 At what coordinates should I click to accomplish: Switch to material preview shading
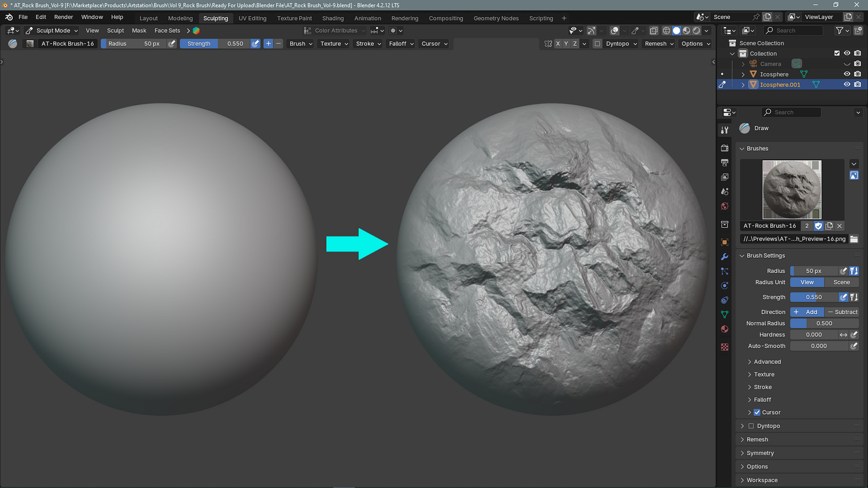pyautogui.click(x=686, y=31)
